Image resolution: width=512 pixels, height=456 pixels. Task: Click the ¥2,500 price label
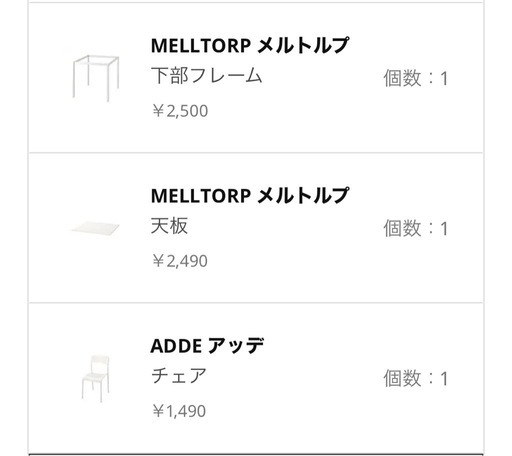[180, 111]
